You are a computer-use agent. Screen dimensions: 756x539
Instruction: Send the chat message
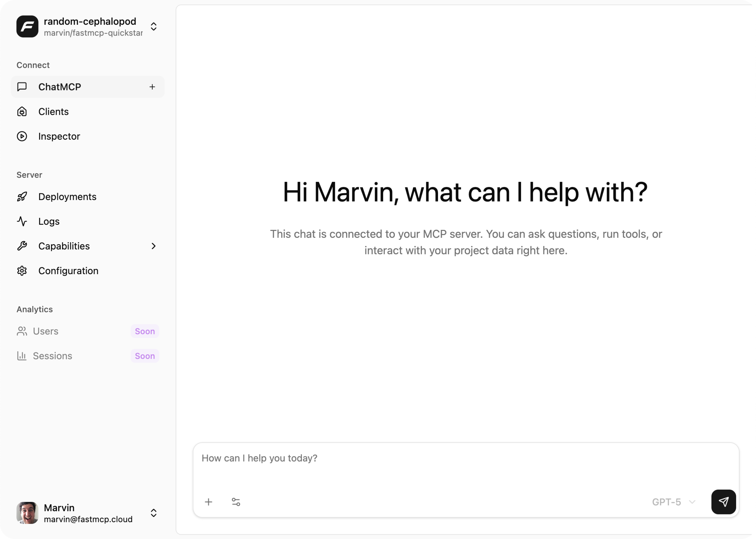point(724,502)
